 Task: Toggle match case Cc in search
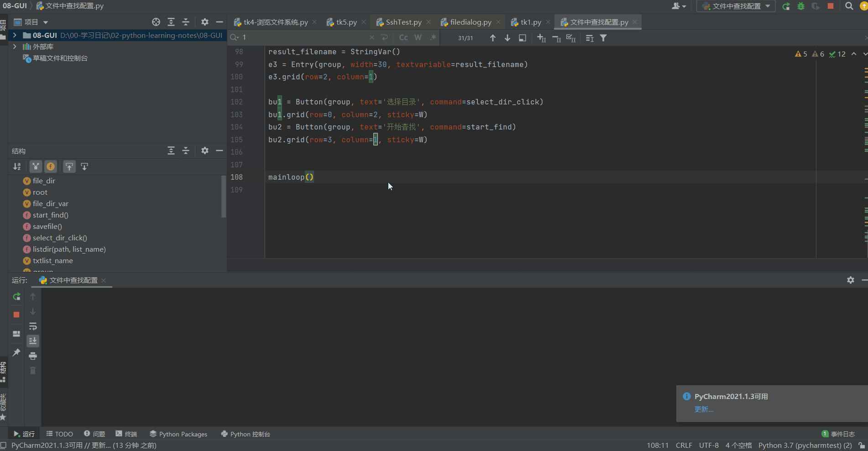click(x=403, y=37)
